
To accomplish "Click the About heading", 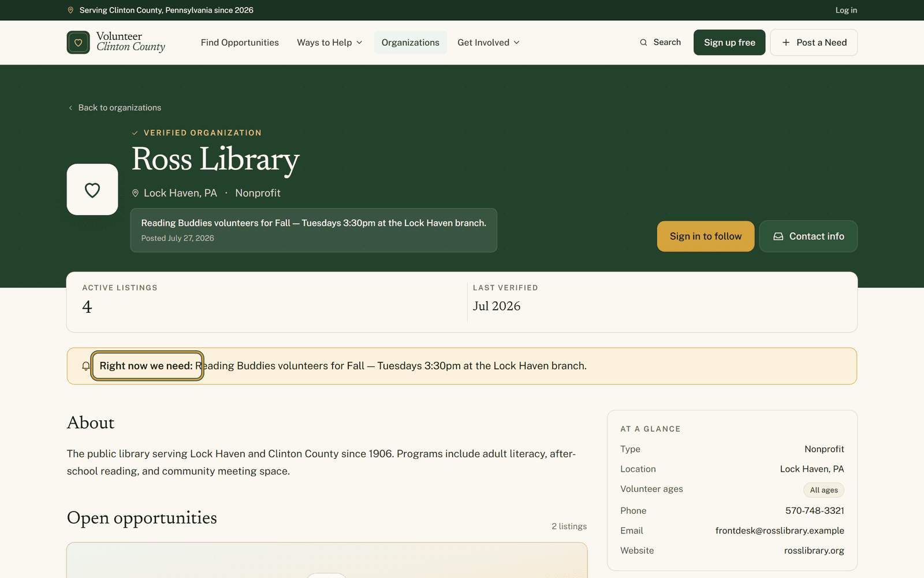I will coord(91,423).
